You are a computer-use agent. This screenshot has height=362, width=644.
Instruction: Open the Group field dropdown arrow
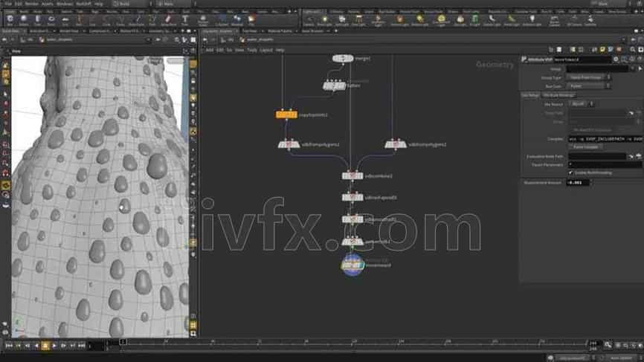(x=633, y=69)
